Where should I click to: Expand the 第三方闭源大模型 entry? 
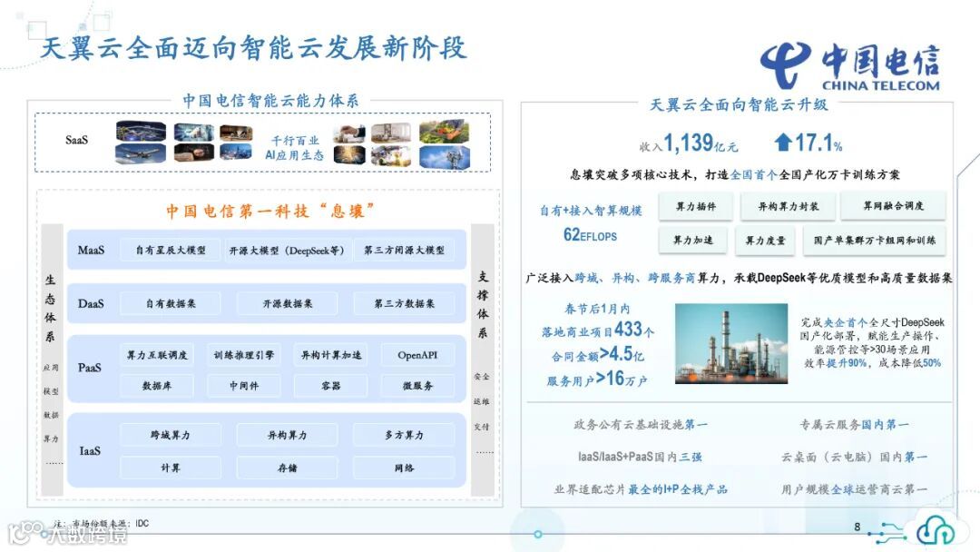pos(405,251)
